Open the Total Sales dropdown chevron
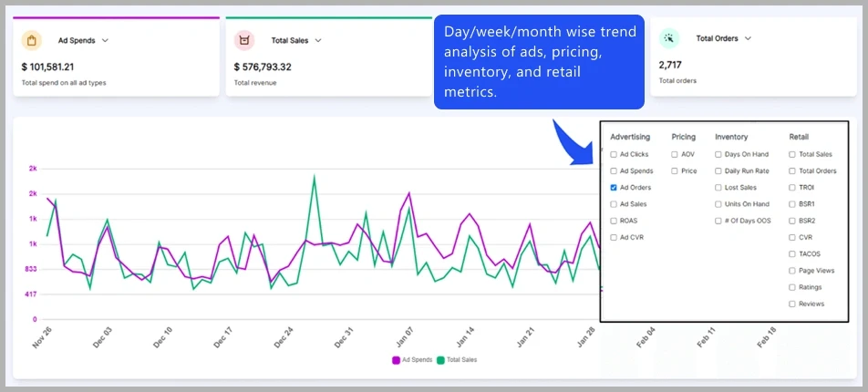The width and height of the screenshot is (868, 392). click(317, 40)
